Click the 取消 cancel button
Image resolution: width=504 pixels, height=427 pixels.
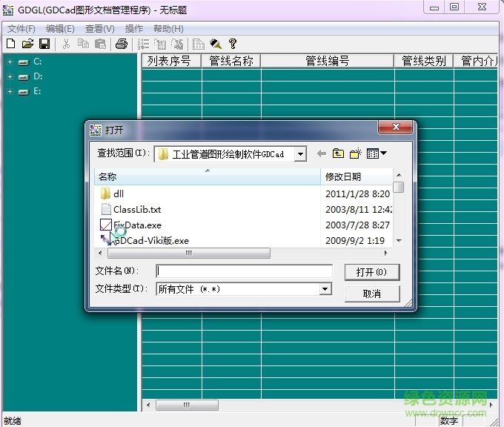[372, 294]
